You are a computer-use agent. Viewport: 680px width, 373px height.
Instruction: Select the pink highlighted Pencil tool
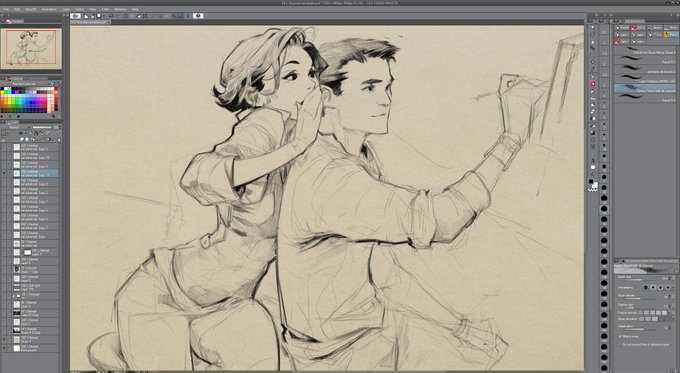pyautogui.click(x=593, y=84)
